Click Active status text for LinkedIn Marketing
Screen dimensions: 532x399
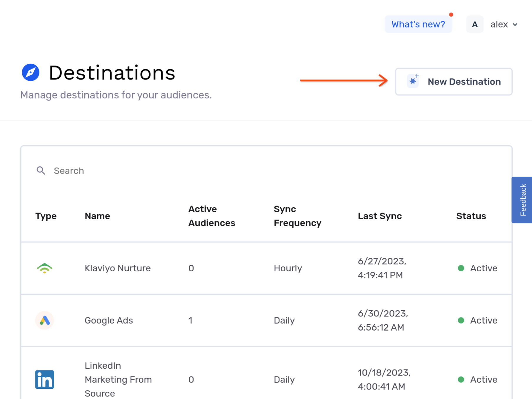click(x=484, y=380)
